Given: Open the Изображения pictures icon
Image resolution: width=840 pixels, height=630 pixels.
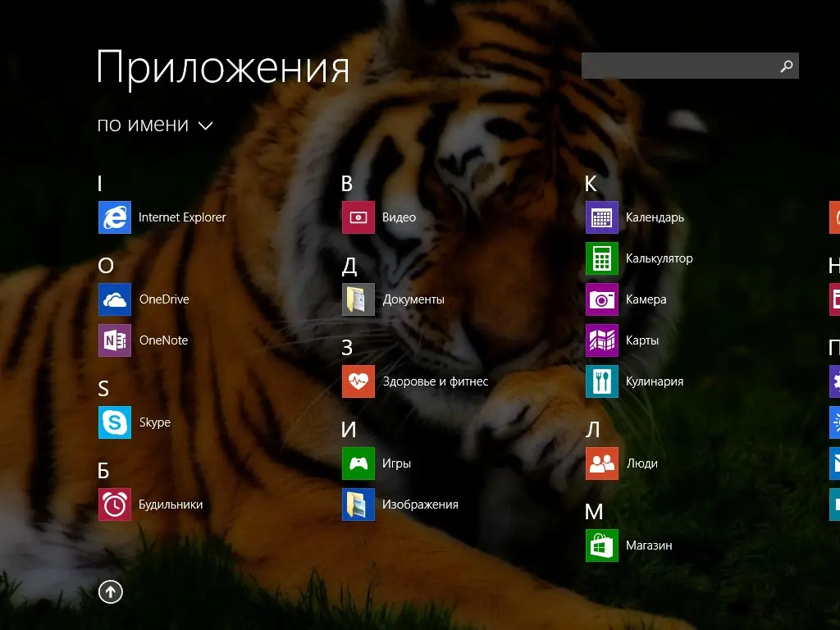Looking at the screenshot, I should point(358,504).
